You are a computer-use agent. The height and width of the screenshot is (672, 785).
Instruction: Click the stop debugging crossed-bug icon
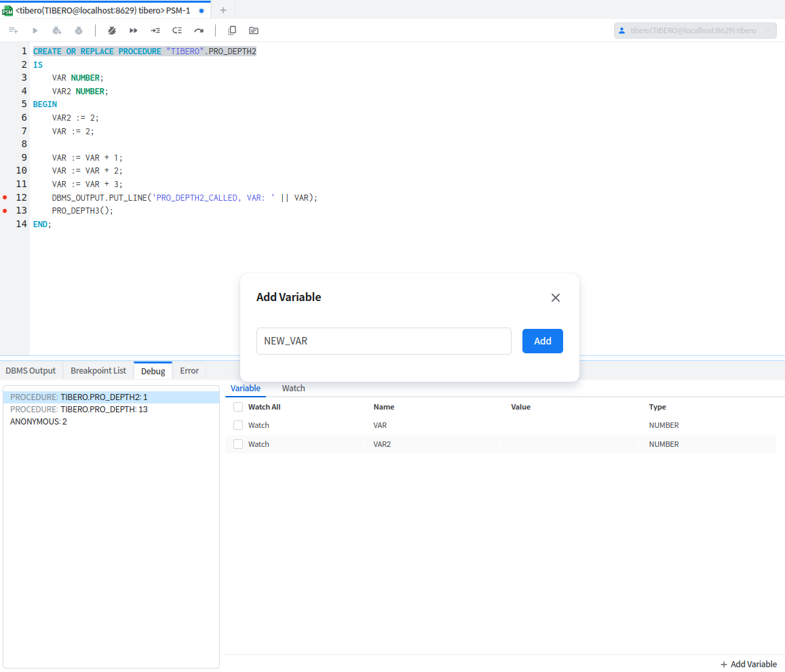(x=112, y=31)
